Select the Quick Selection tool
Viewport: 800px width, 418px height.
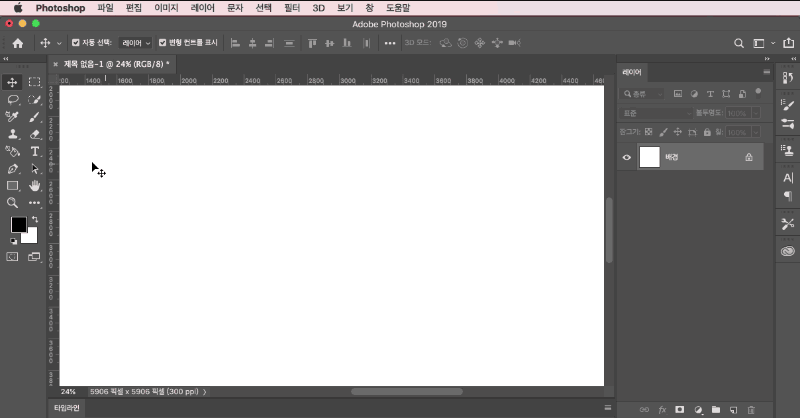(x=34, y=100)
